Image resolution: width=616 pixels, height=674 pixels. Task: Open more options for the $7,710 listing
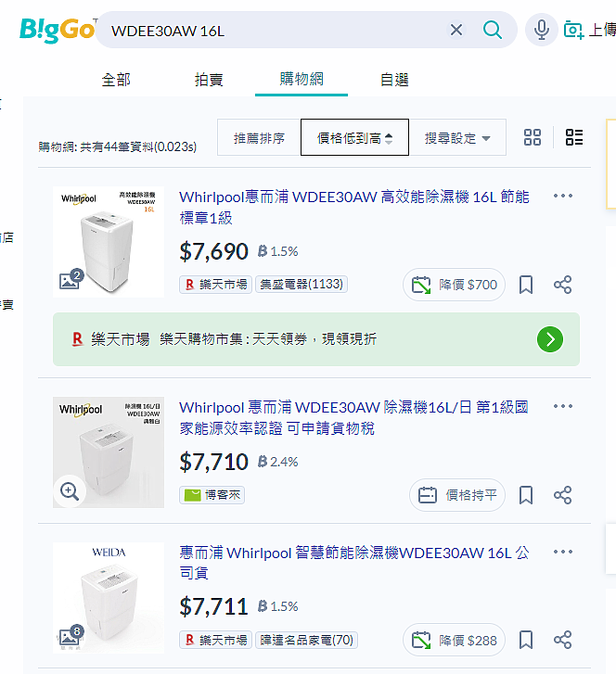[563, 406]
